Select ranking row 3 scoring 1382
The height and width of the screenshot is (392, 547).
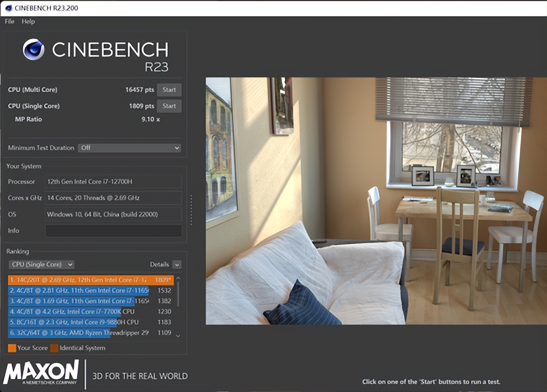pos(91,301)
